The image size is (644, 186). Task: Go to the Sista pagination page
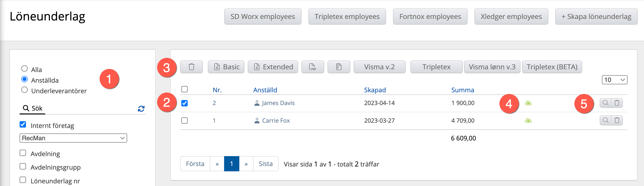pyautogui.click(x=265, y=164)
